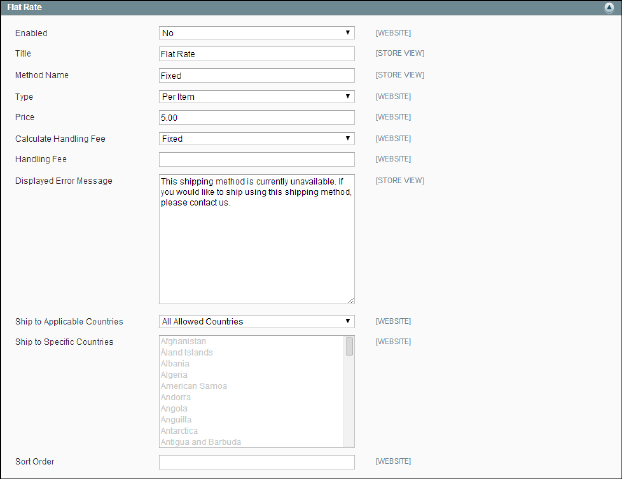The height and width of the screenshot is (479, 622).
Task: Click the Flat Rate section header
Action: pos(300,7)
